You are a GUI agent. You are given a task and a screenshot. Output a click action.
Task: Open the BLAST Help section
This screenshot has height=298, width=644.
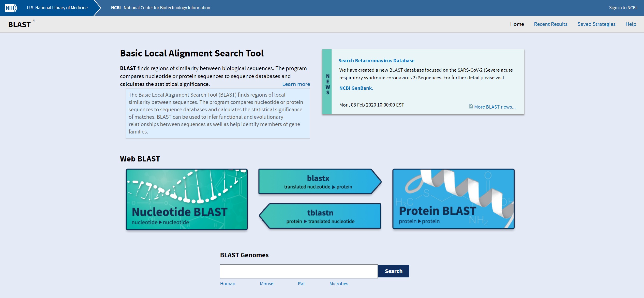(x=631, y=24)
